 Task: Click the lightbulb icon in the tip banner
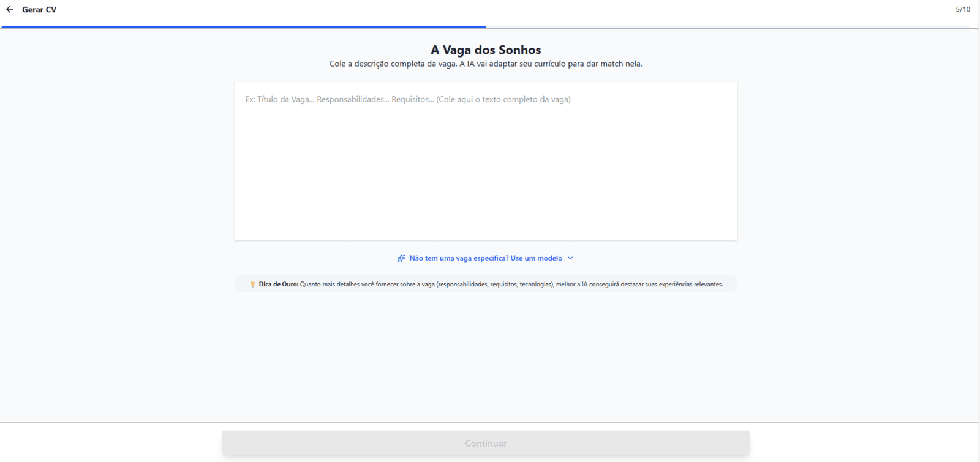252,284
